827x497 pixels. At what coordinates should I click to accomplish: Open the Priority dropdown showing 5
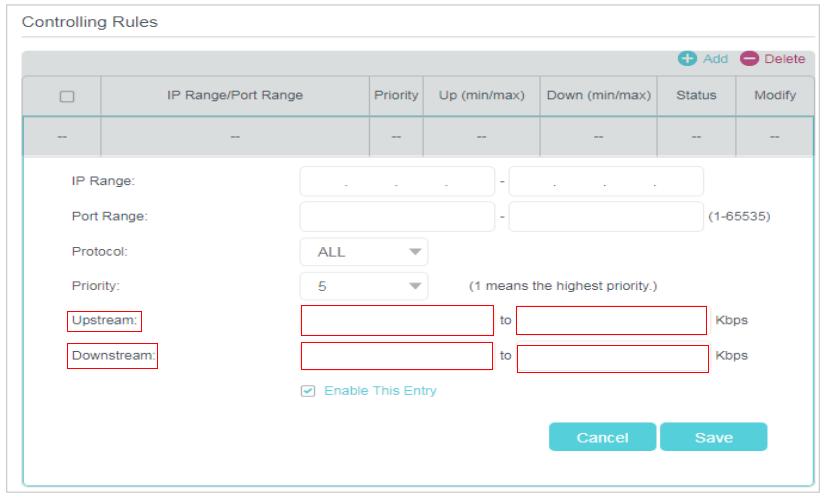pyautogui.click(x=364, y=286)
